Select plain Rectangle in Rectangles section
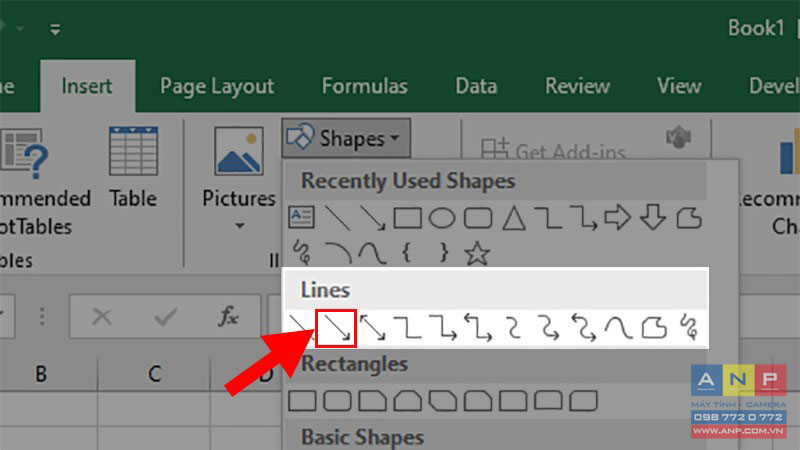The height and width of the screenshot is (450, 800). (302, 401)
